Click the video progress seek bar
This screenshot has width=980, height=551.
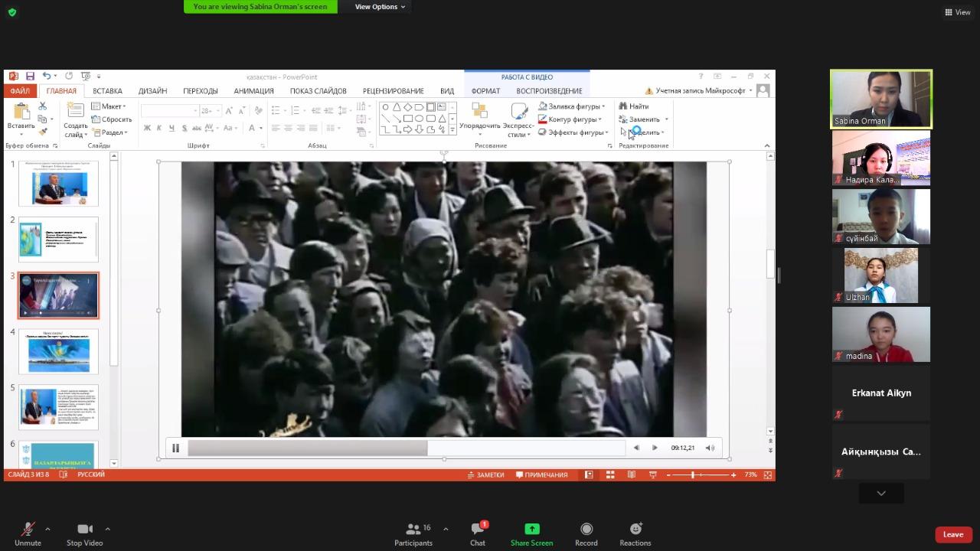(406, 448)
